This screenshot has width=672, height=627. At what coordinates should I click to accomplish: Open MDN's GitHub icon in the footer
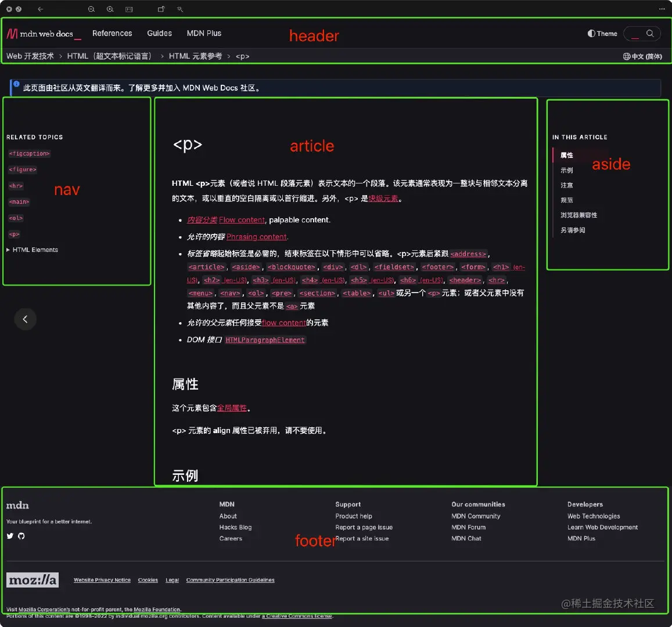(x=21, y=536)
